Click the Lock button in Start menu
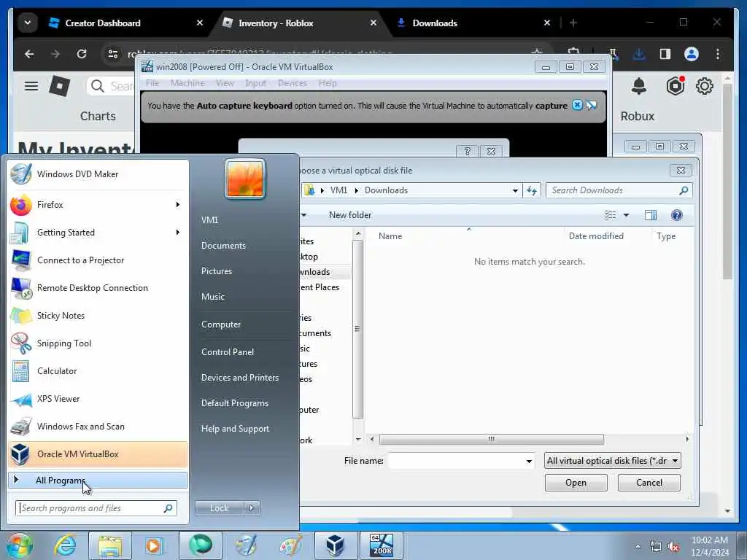 [219, 508]
